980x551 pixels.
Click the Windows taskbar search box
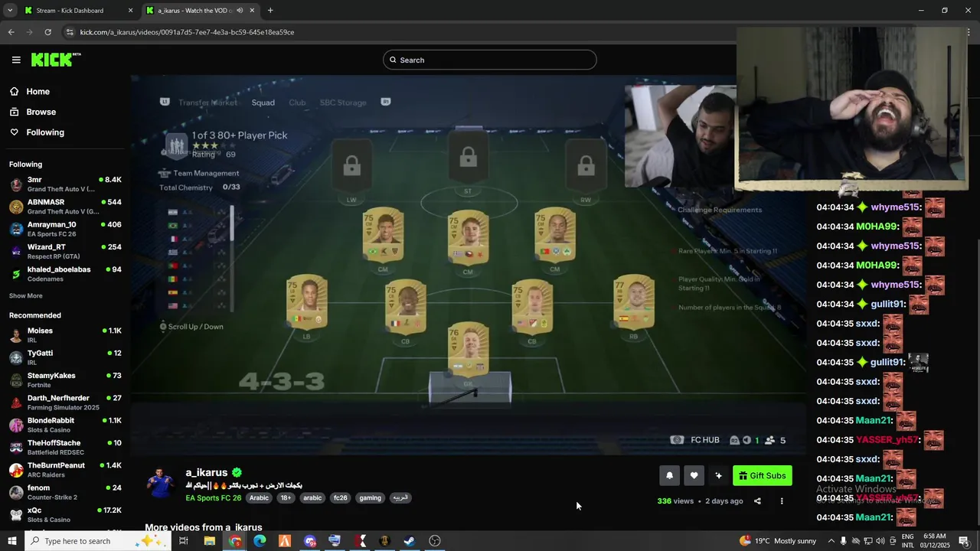pyautogui.click(x=98, y=541)
